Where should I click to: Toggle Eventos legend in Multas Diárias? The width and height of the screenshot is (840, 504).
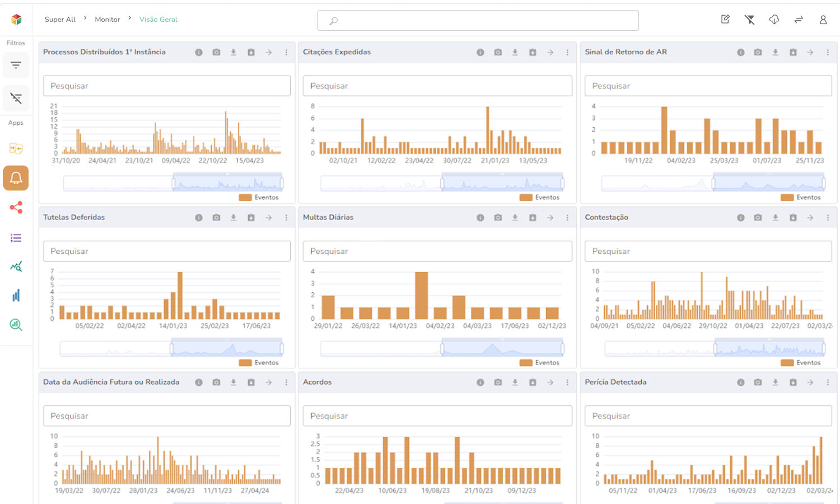(x=539, y=362)
